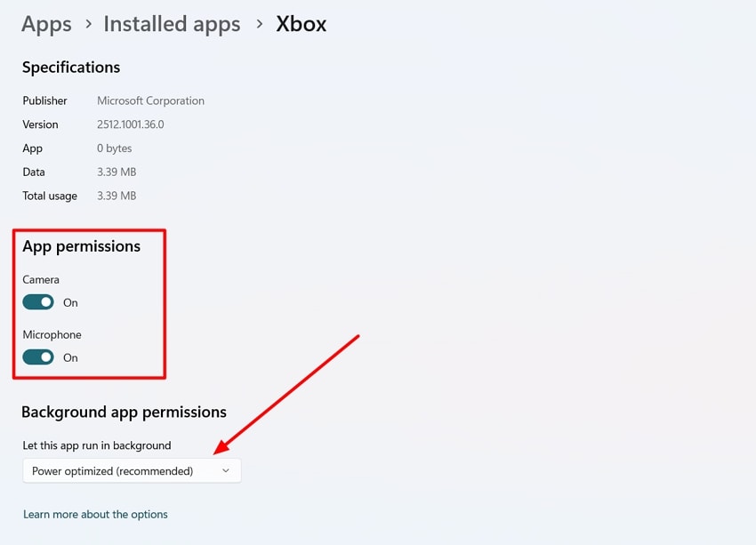Open the "Power optimized (recommended)" dropdown
The width and height of the screenshot is (756, 545).
click(x=132, y=470)
